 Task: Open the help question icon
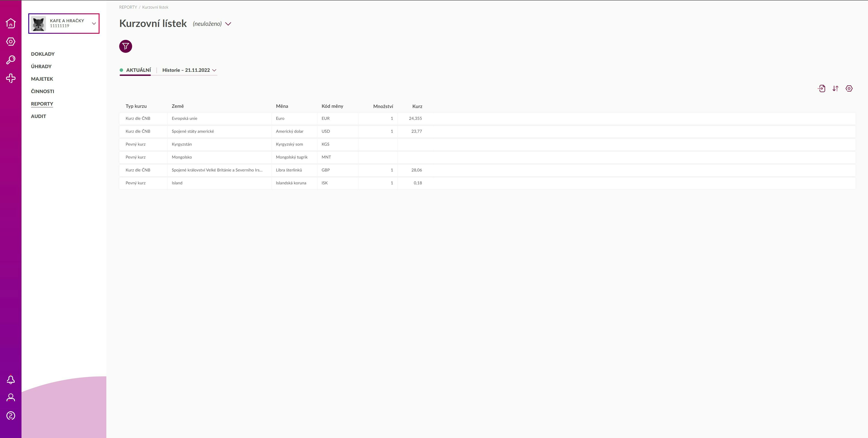(11, 416)
